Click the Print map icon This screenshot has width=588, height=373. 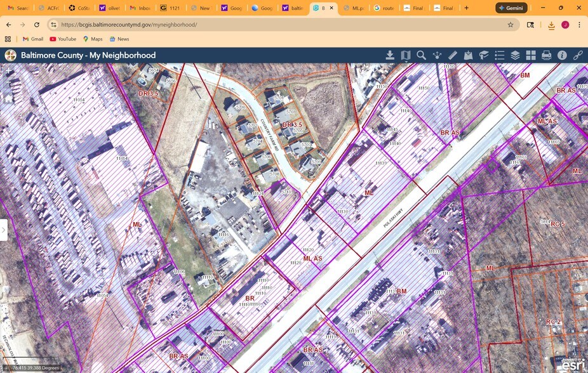(546, 55)
